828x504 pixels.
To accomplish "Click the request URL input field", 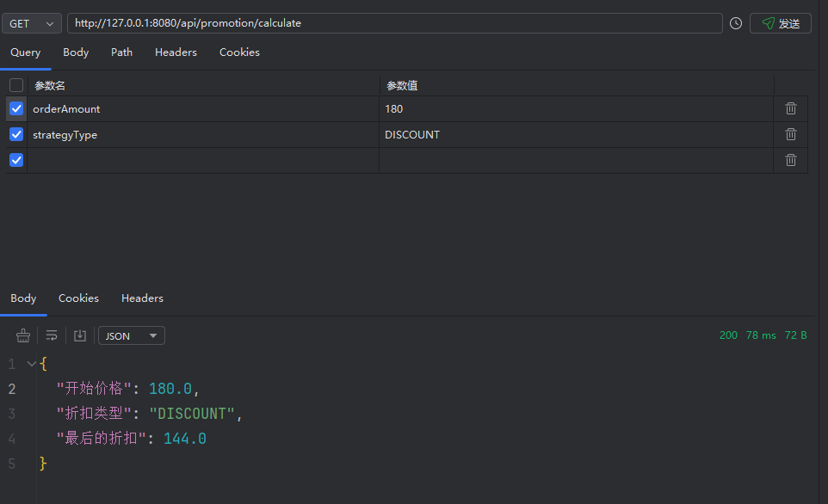I will click(x=395, y=23).
